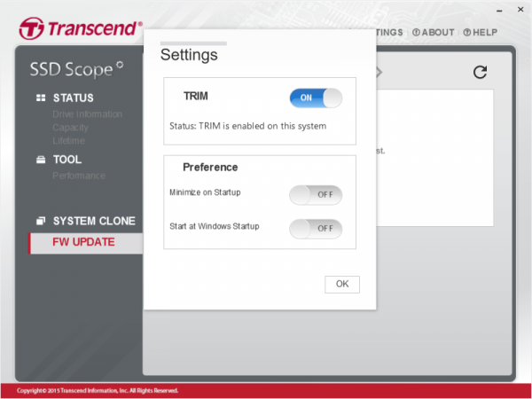532x399 pixels.
Task: Click the arrow icon behind the Settings dialog
Action: [379, 72]
